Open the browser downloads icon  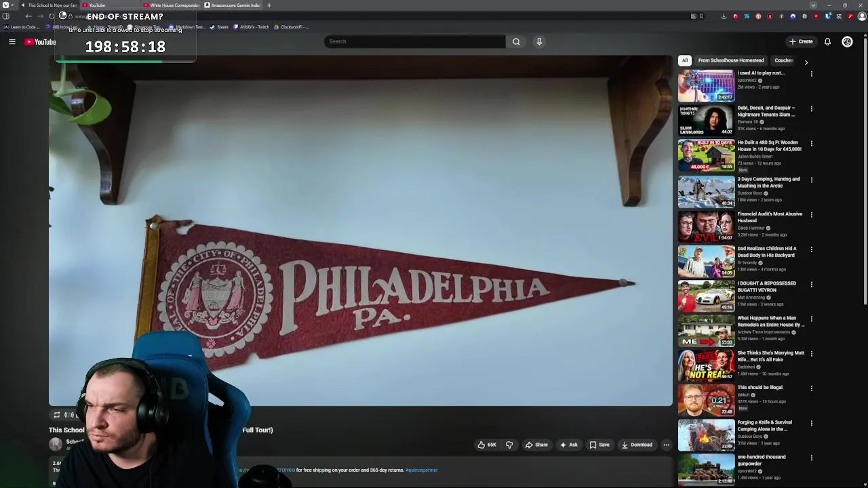tap(724, 16)
